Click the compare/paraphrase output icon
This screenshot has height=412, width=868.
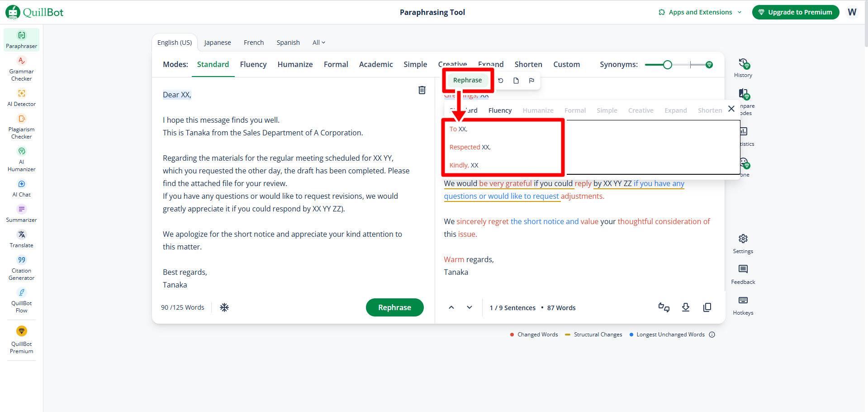pyautogui.click(x=664, y=307)
